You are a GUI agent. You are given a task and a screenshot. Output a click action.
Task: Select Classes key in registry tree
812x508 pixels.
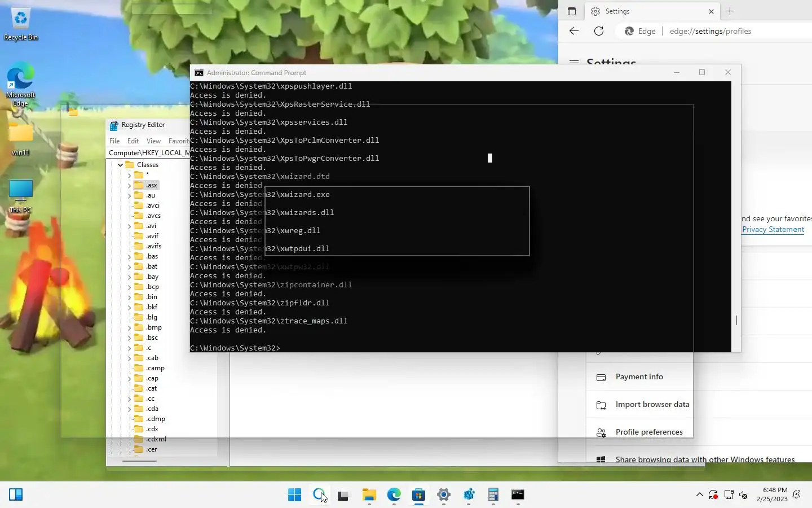point(148,165)
